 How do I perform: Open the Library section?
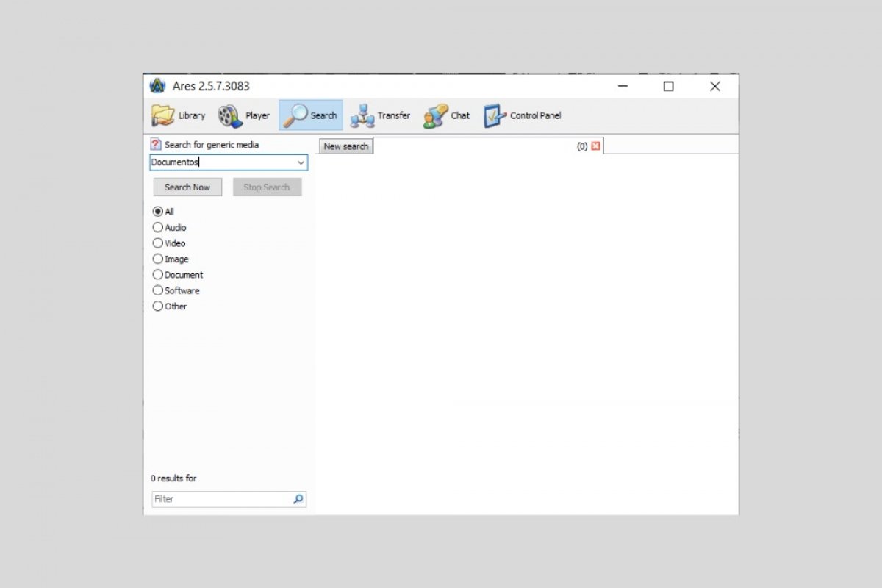click(179, 115)
